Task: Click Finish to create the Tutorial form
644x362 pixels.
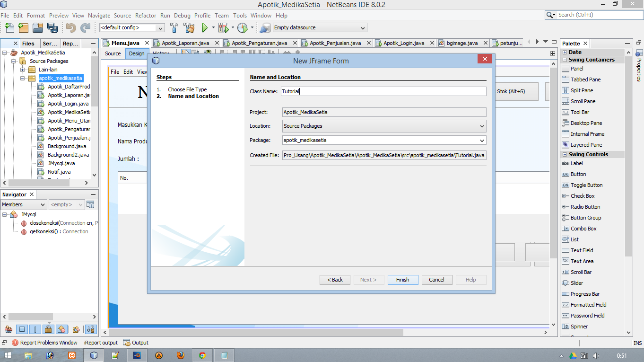Action: [x=402, y=280]
